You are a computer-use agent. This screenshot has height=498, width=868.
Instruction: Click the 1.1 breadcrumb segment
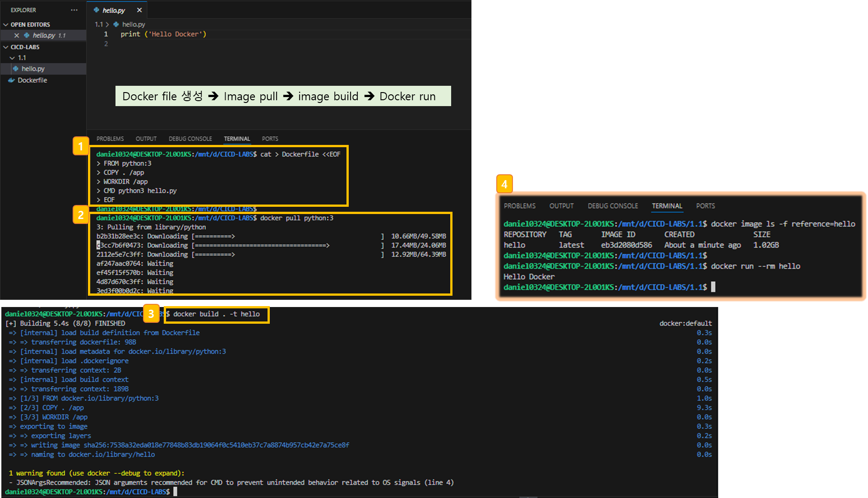tap(99, 24)
